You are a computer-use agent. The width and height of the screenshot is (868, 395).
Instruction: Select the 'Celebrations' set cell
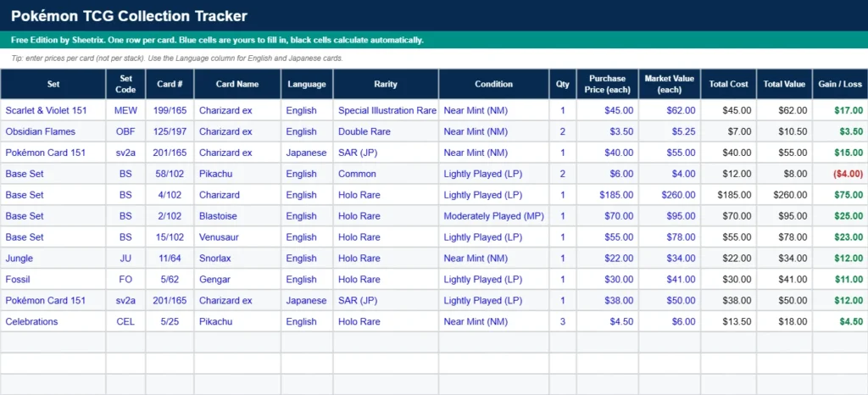coord(53,321)
